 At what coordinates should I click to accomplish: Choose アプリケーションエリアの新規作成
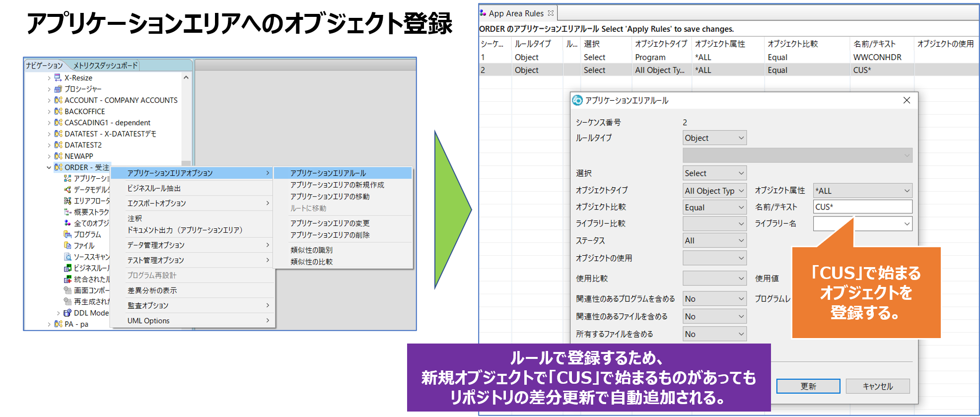pos(343,185)
